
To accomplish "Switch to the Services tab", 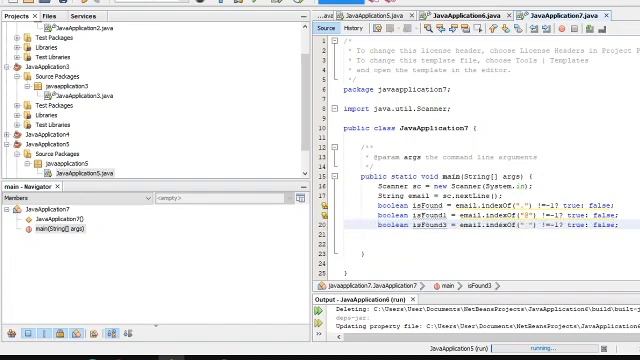I will (x=83, y=16).
